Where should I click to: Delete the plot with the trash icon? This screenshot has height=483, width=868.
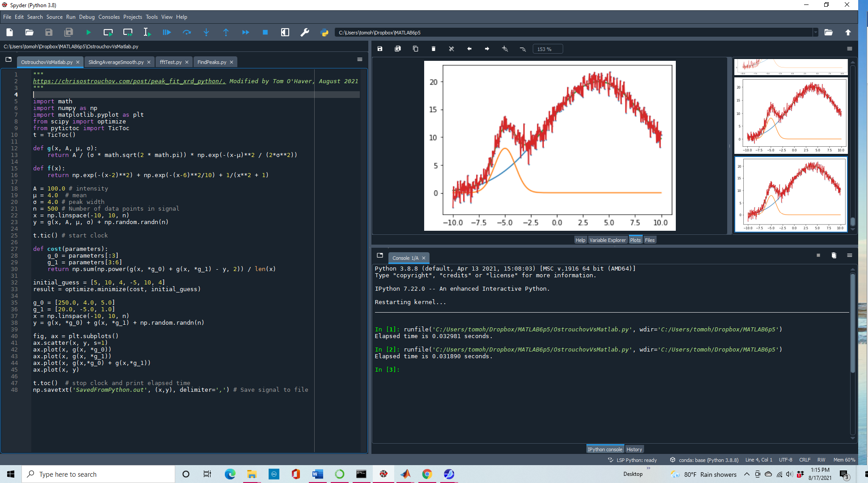coord(433,49)
